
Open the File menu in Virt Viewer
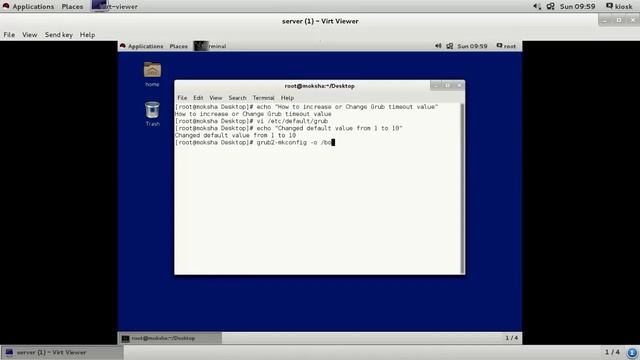click(x=9, y=35)
